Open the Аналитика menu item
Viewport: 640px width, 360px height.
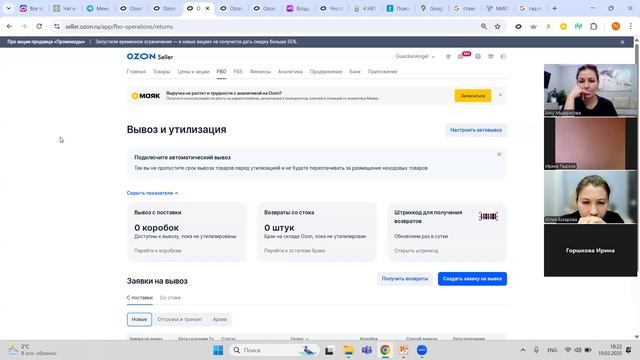click(290, 71)
